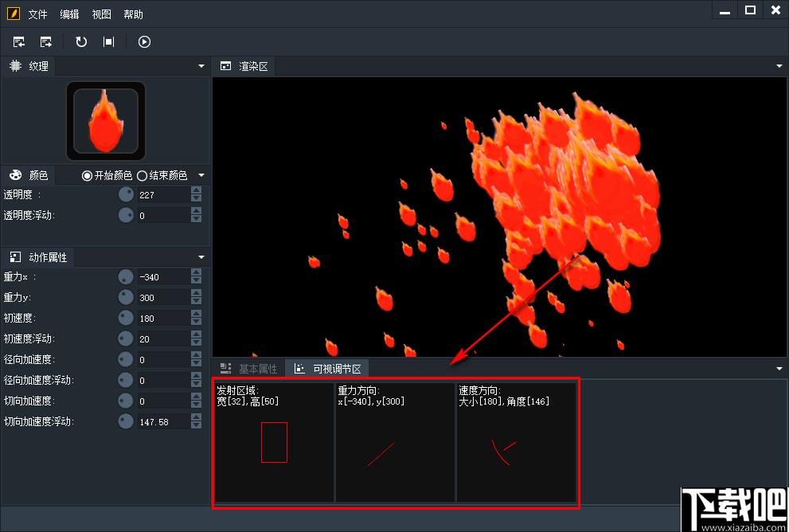Decrease 透明度 with the down stepper arrow

[x=197, y=198]
